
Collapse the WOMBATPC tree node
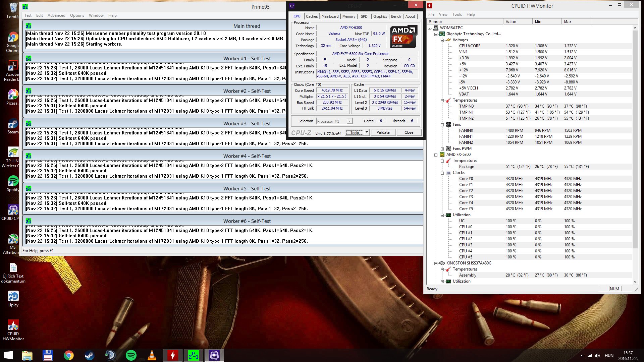tap(430, 28)
